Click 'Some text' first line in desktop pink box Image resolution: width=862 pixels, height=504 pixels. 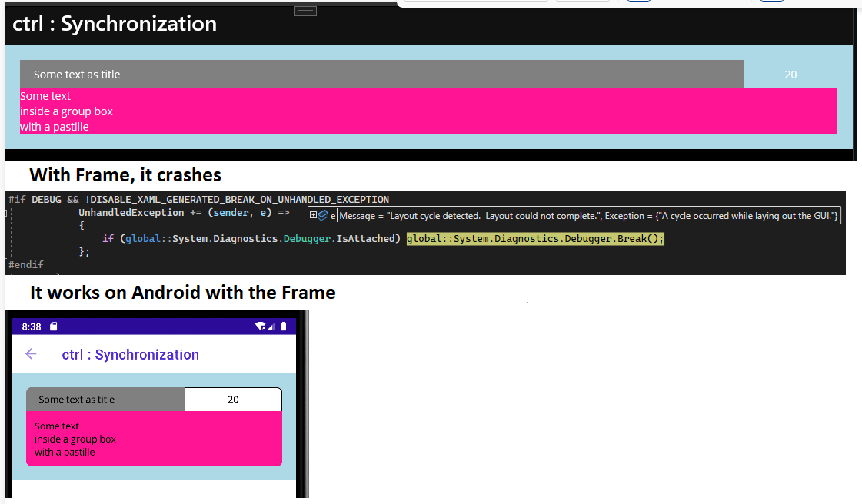coord(45,96)
